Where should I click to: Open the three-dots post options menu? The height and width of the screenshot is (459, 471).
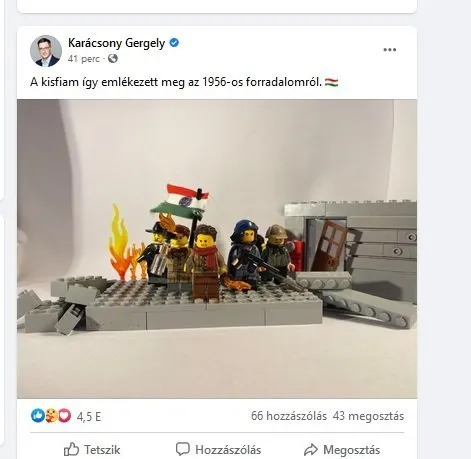click(x=389, y=50)
